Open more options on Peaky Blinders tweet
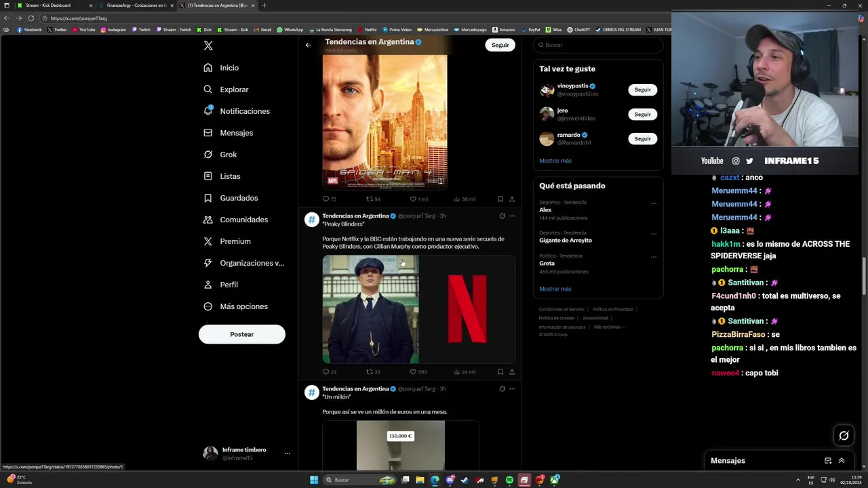868x488 pixels. click(x=512, y=216)
